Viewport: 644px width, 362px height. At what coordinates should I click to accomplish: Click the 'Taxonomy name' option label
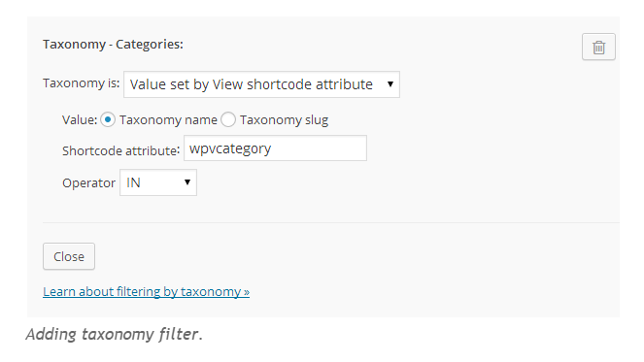point(168,119)
